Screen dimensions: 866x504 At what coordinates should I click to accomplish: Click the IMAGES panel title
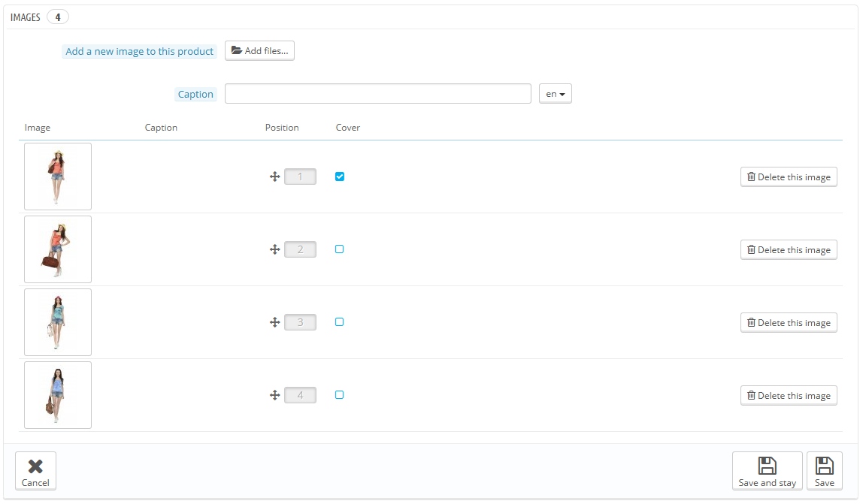26,18
